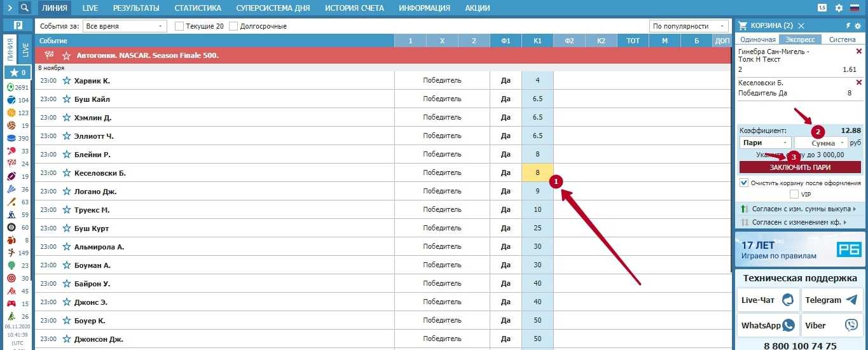Select the tennis sport icon with 104 events
Image resolution: width=868 pixels, height=350 pixels.
[11, 100]
